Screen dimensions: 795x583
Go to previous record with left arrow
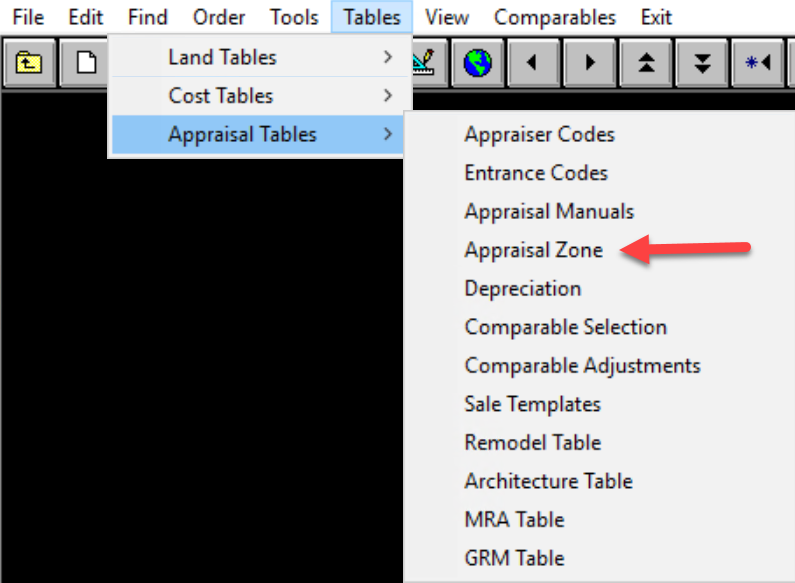[532, 63]
